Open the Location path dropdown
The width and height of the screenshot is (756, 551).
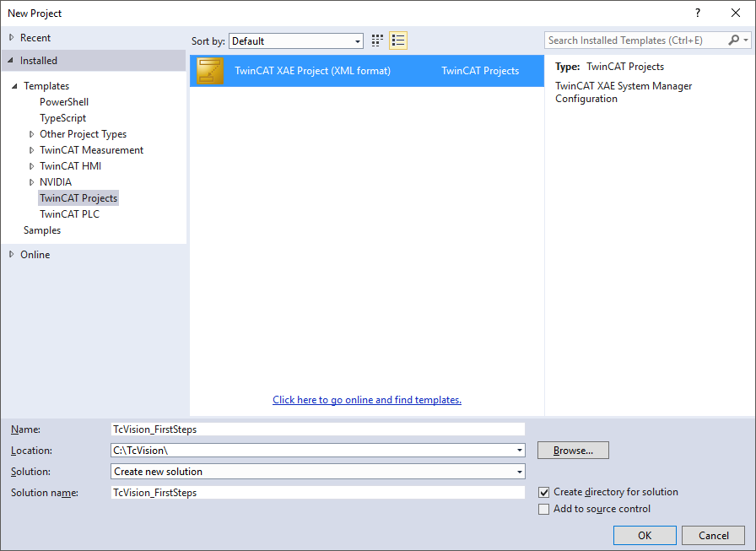tap(519, 451)
